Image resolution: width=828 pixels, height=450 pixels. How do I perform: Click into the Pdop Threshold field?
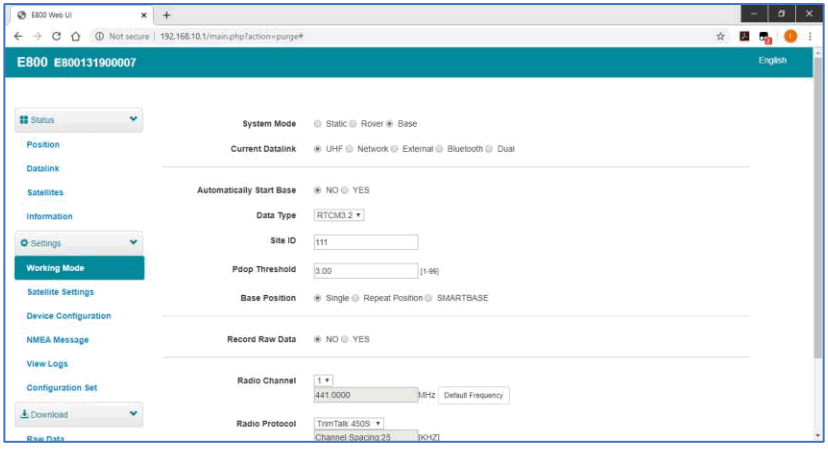point(366,271)
